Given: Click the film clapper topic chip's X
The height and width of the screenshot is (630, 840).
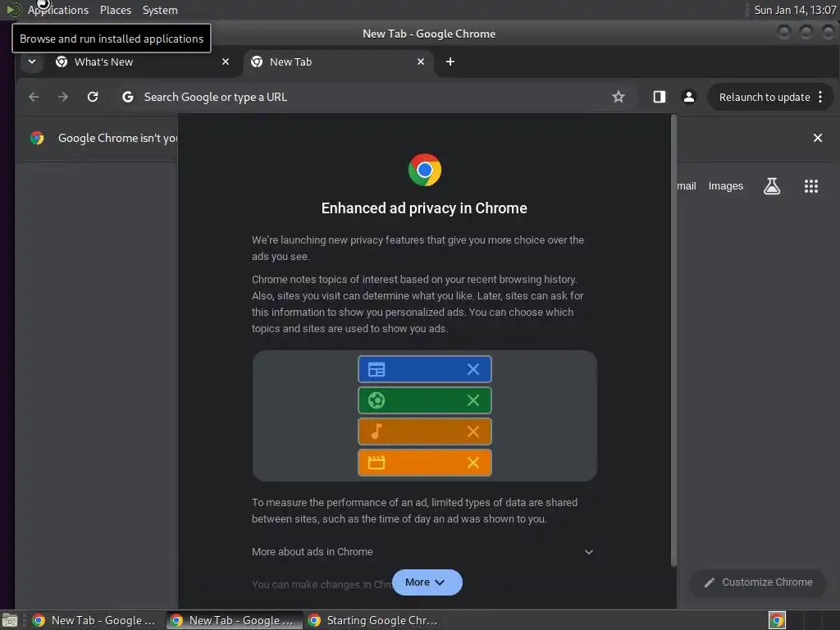Looking at the screenshot, I should pyautogui.click(x=473, y=463).
